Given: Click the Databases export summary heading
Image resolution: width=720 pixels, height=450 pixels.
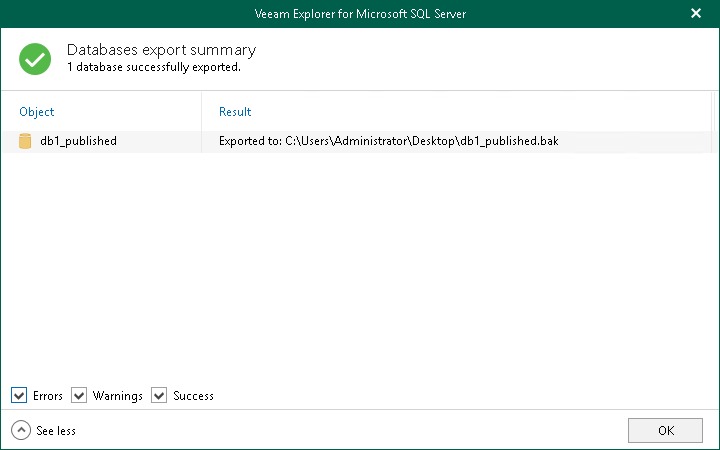Looking at the screenshot, I should point(161,50).
